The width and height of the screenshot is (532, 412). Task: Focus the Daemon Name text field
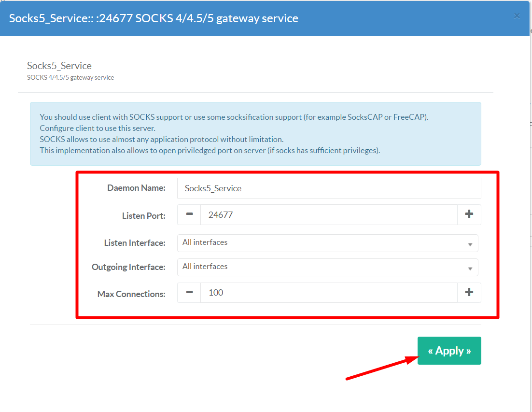pyautogui.click(x=329, y=188)
